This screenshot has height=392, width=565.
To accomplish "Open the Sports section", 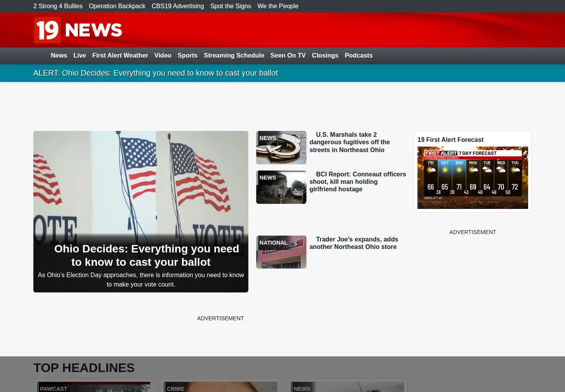I will coord(188,56).
